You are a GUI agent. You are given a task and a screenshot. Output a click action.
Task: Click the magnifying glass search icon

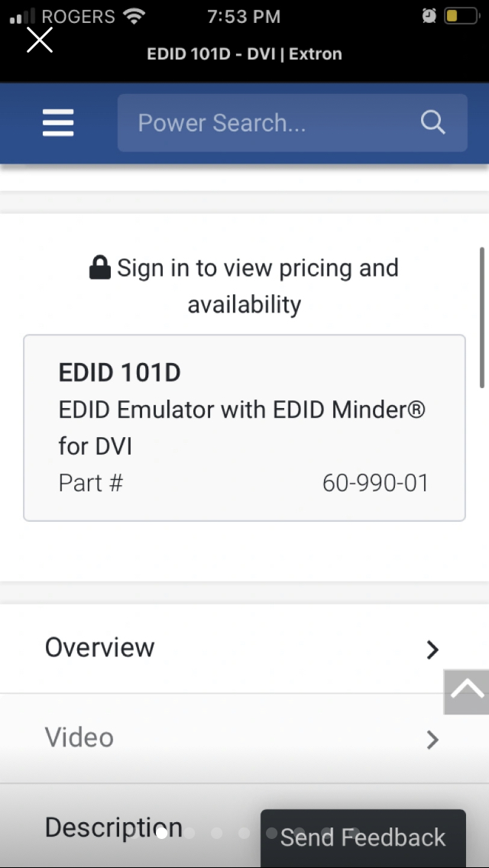pos(432,122)
